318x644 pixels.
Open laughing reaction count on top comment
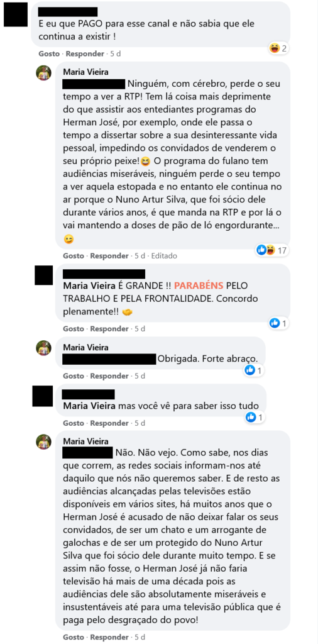278,48
